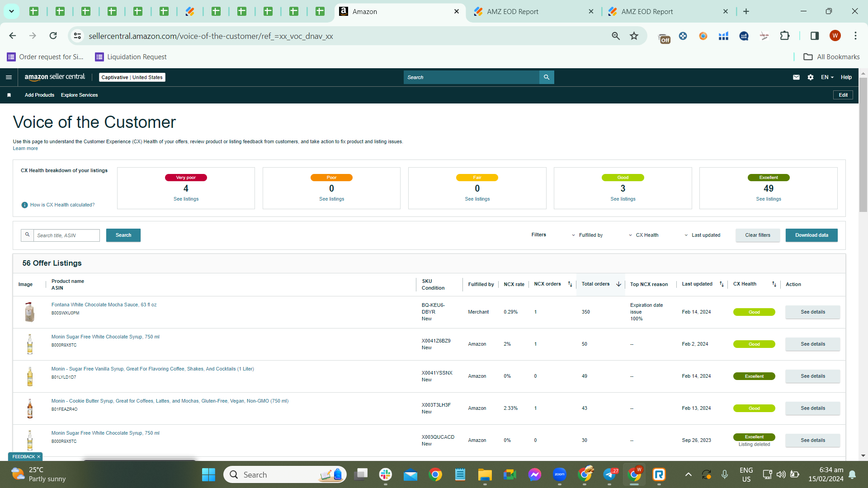Open Messenger from the taskbar
This screenshot has height=488, width=868.
coord(535,474)
